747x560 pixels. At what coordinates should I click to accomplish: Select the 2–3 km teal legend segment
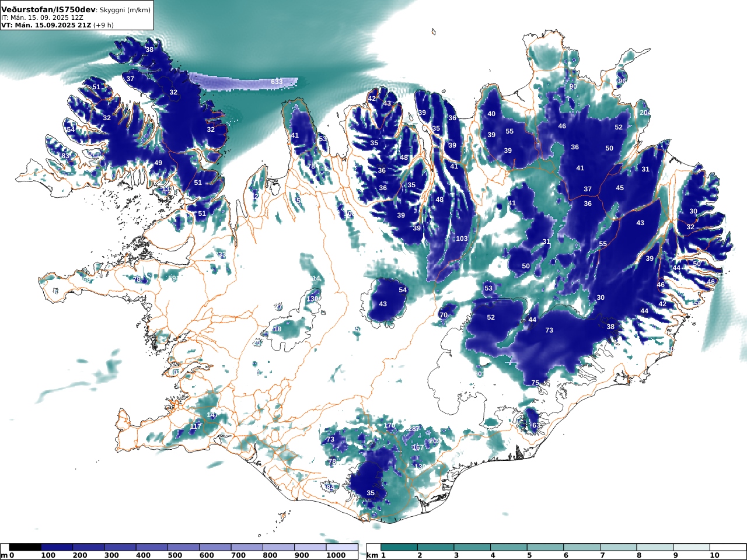(435, 547)
